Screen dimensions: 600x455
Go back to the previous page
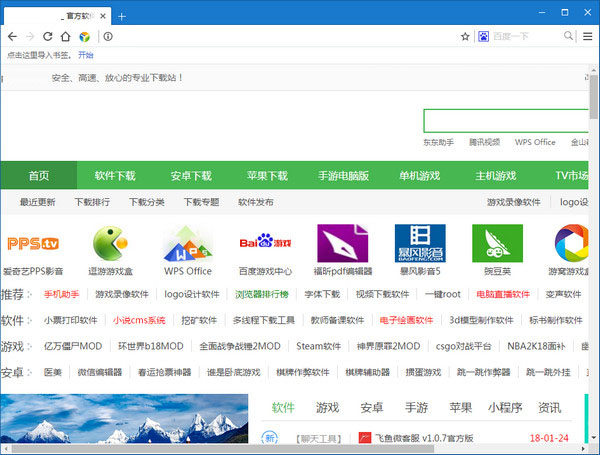[x=12, y=36]
